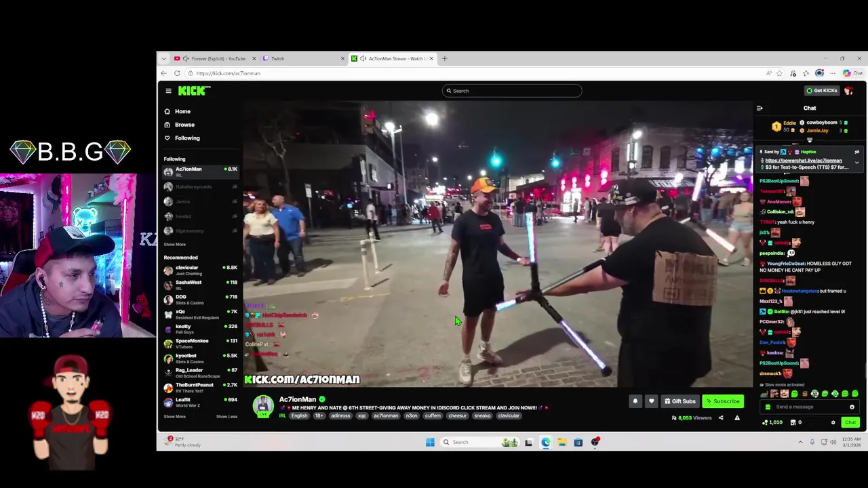Screen dimensions: 868x488
Task: Toggle the stream notification bell
Action: point(635,401)
